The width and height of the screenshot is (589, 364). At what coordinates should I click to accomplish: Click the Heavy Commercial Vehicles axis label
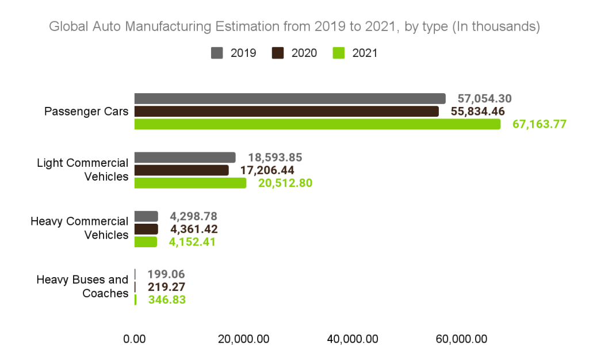tap(79, 228)
